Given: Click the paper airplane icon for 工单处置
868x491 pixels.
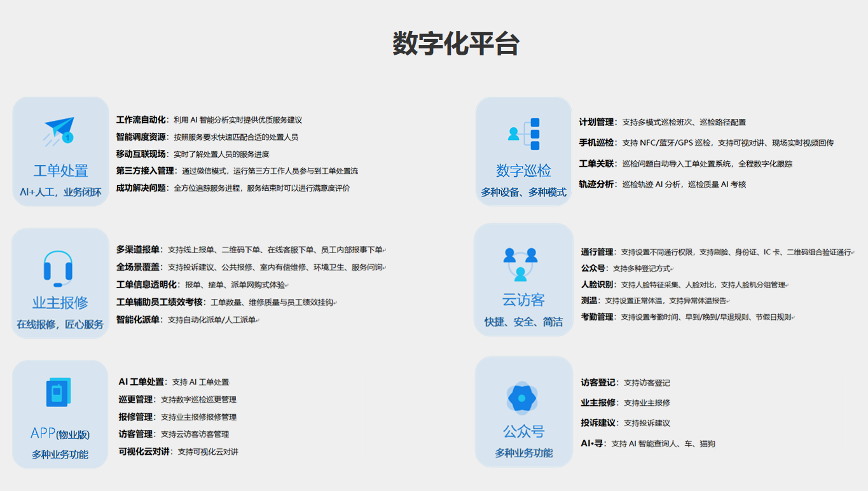Looking at the screenshot, I should (x=60, y=130).
